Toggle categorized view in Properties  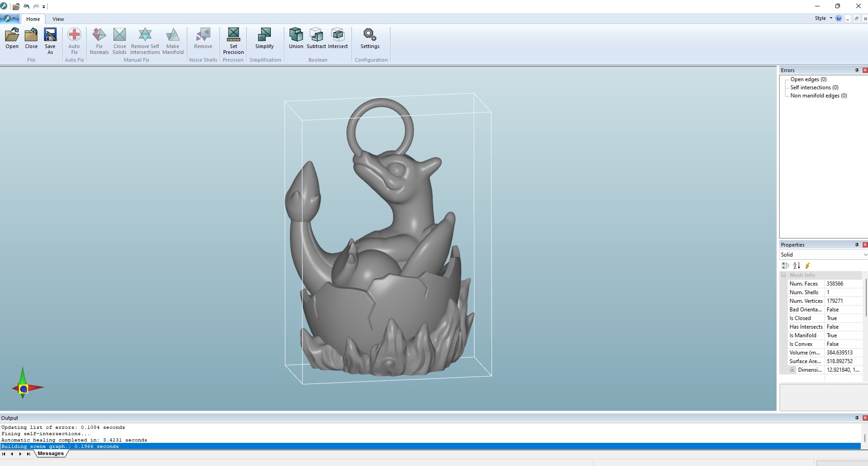(785, 266)
